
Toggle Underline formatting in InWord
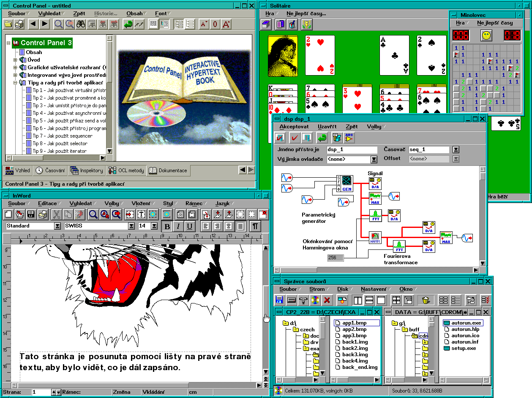coord(190,226)
